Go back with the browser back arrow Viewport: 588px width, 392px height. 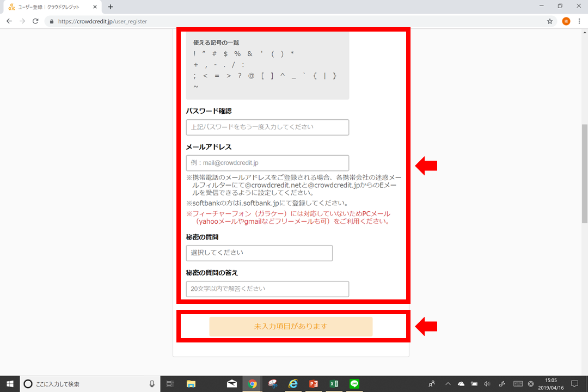tap(9, 21)
